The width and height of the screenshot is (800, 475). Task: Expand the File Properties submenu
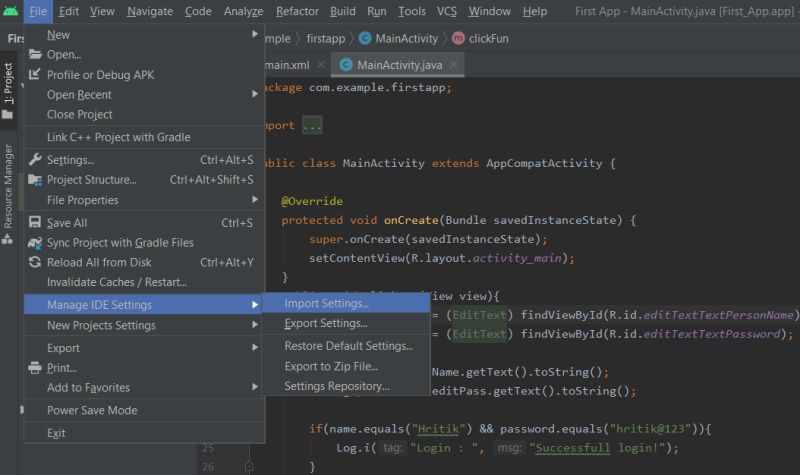255,199
